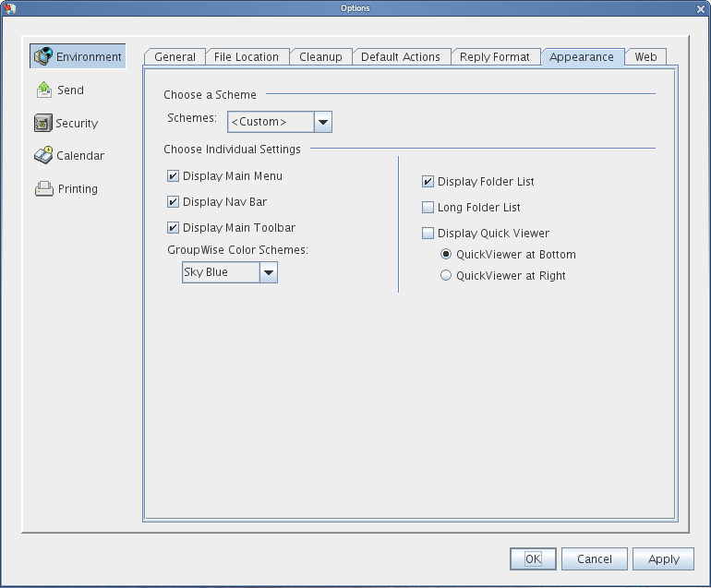Click the Display Folder List label
The height and width of the screenshot is (588, 711).
(486, 182)
